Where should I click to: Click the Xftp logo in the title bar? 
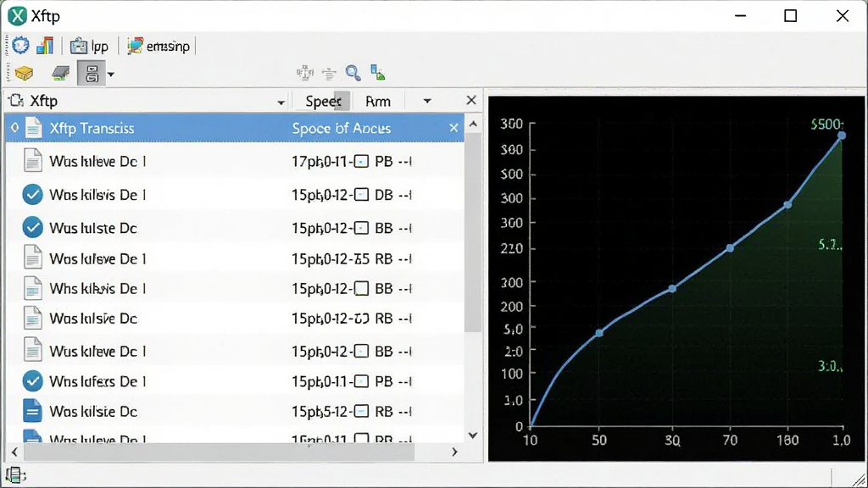pyautogui.click(x=17, y=16)
